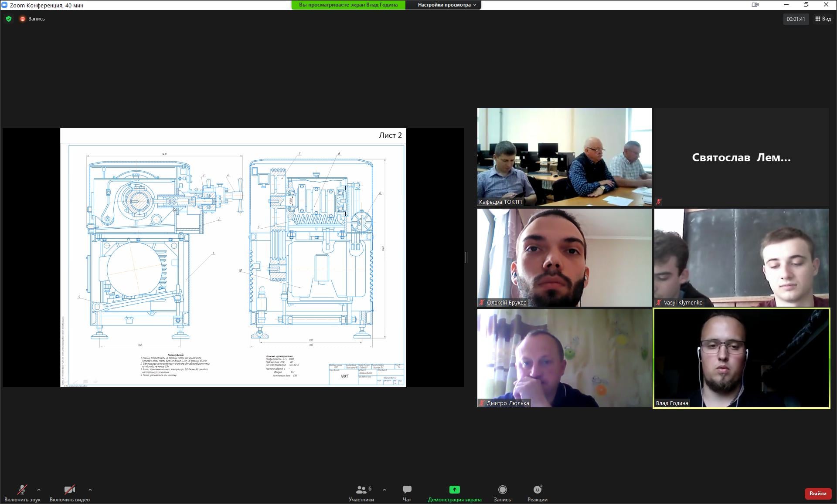Click the green encryption shield icon
Screen dimensions: 837x504
(9, 19)
